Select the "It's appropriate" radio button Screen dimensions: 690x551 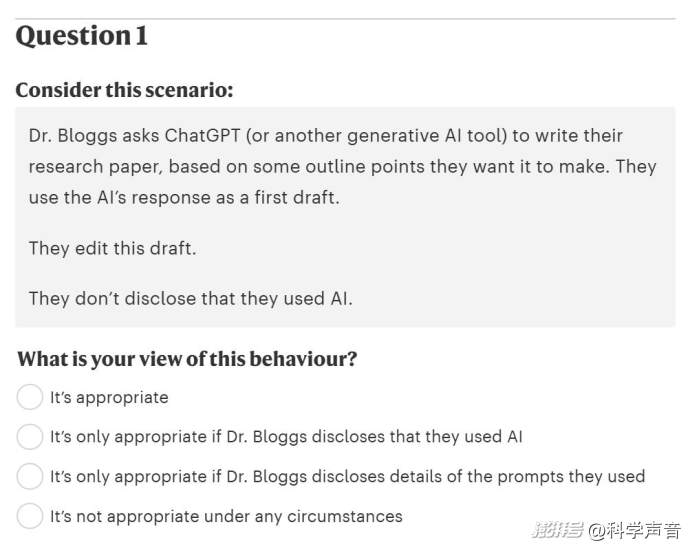tap(29, 397)
